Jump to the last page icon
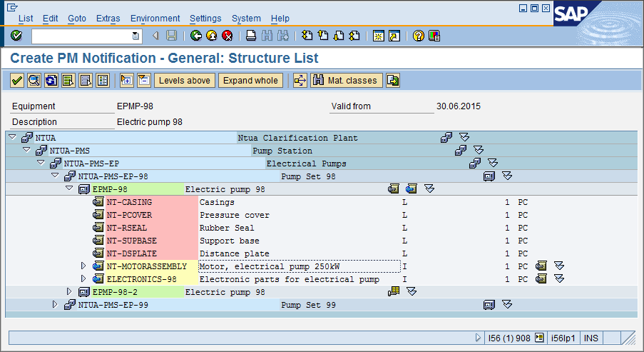The image size is (644, 352). (x=354, y=36)
